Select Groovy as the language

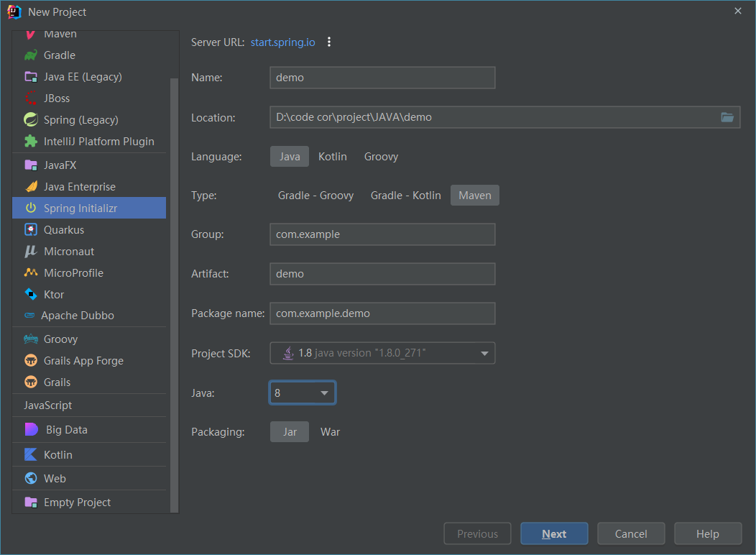click(381, 157)
